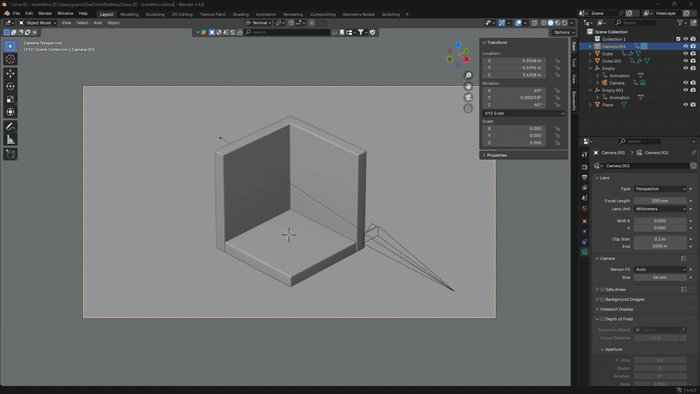
Task: Hide the Cube object via eye icon
Action: 685,54
